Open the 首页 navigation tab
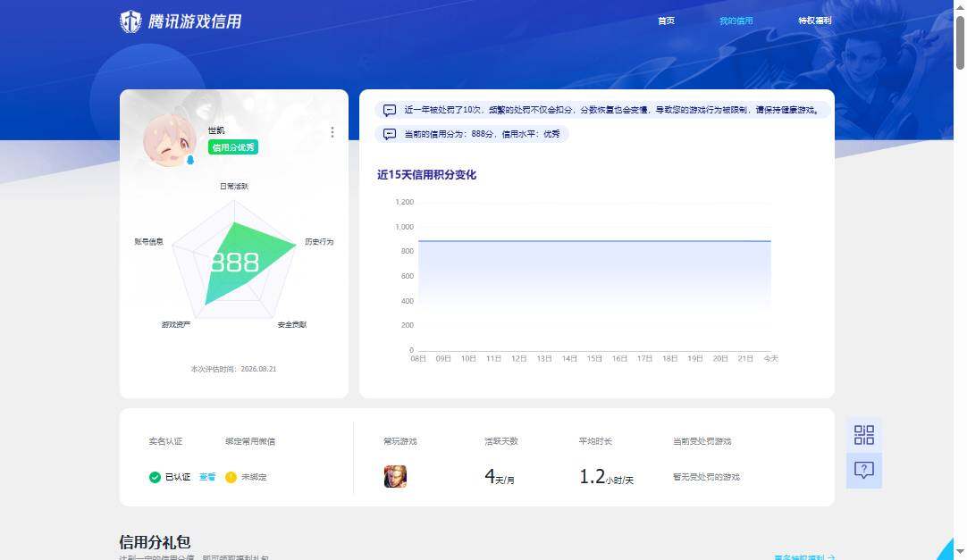 coord(666,21)
